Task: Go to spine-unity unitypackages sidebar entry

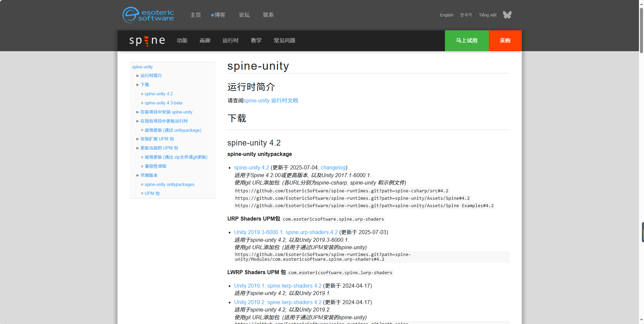Action: point(169,185)
